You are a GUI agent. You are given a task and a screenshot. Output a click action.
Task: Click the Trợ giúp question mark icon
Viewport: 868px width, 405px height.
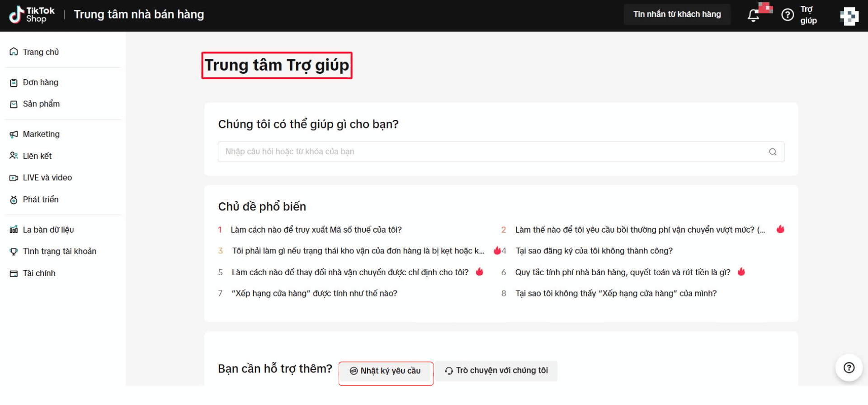[x=788, y=15]
